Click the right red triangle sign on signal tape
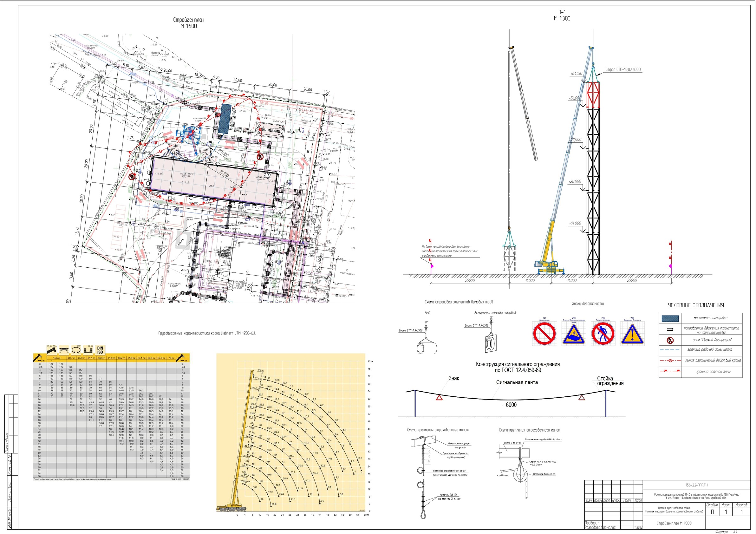The width and height of the screenshot is (756, 534). pyautogui.click(x=582, y=398)
